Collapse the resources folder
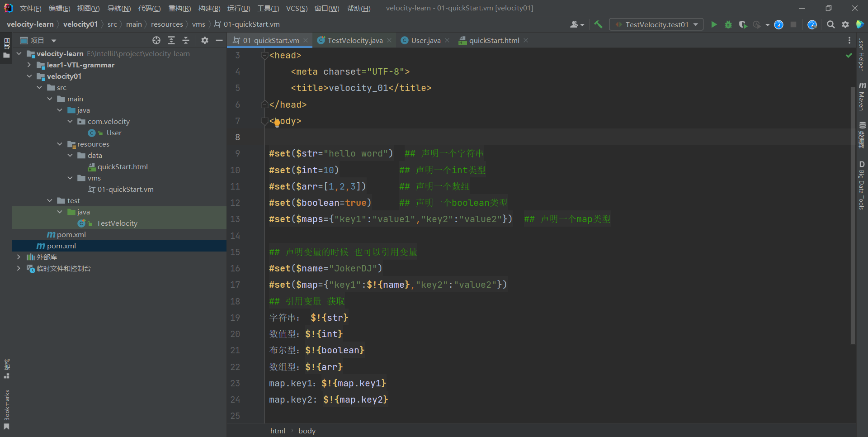The image size is (868, 437). (60, 144)
